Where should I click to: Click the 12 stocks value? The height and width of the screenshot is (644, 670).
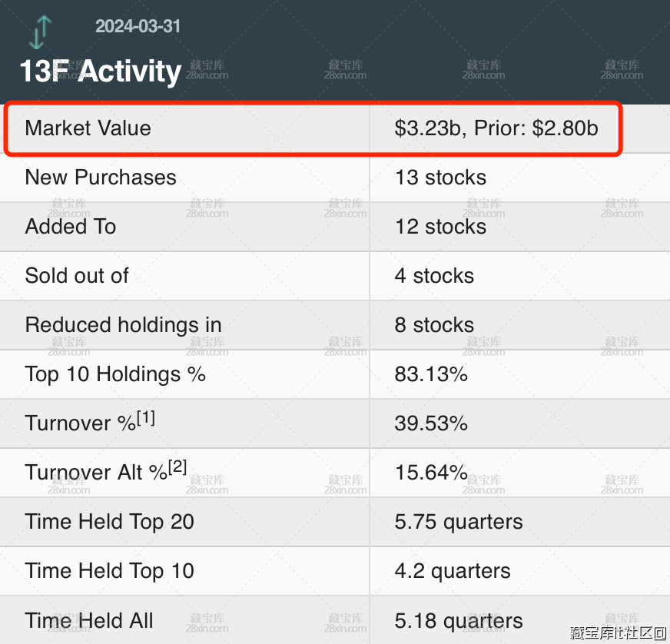coord(440,227)
